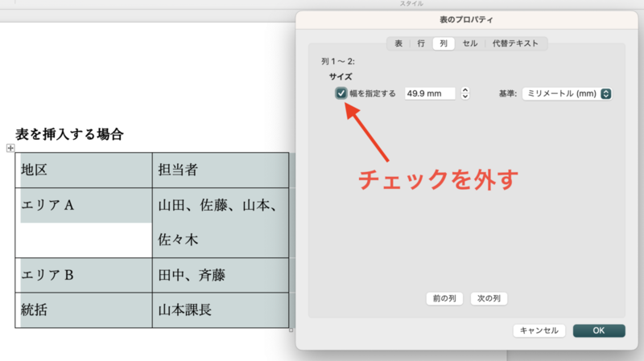Click the table move handle icon
This screenshot has height=361, width=644.
(10, 148)
